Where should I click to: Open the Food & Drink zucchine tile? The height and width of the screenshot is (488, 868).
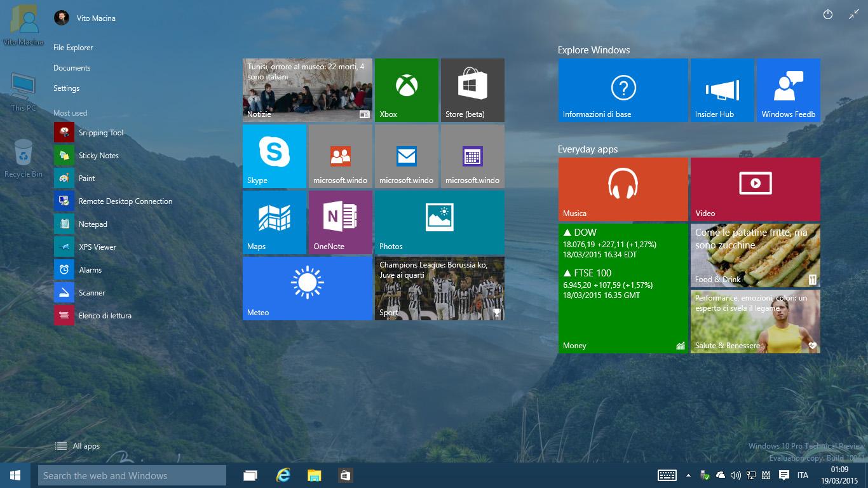click(756, 255)
